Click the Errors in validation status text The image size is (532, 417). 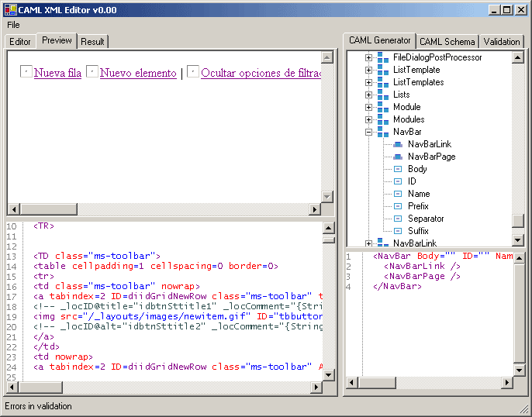pos(38,406)
